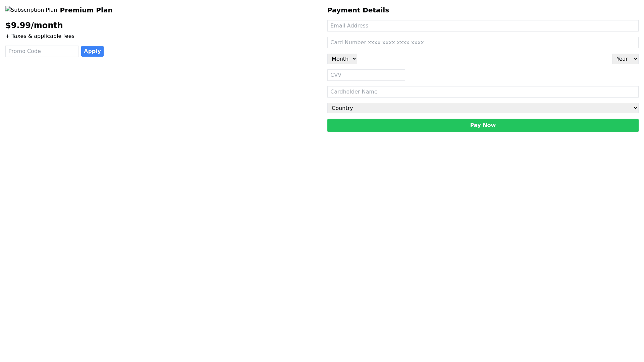Click the Taxes & applicable fees note
Screen dimensions: 644x362
(40, 36)
